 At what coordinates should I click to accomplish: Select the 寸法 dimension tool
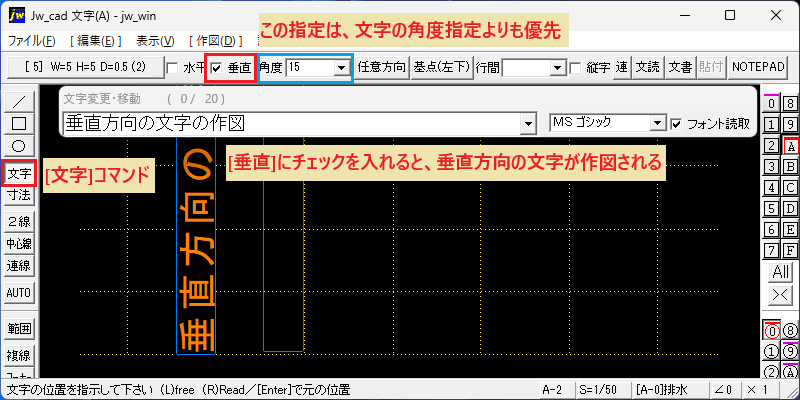coord(19,195)
